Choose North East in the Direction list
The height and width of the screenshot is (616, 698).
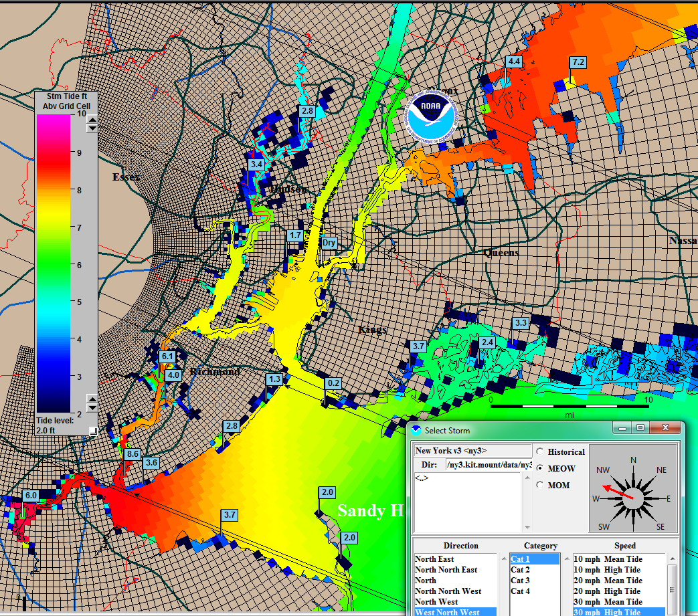click(x=455, y=559)
